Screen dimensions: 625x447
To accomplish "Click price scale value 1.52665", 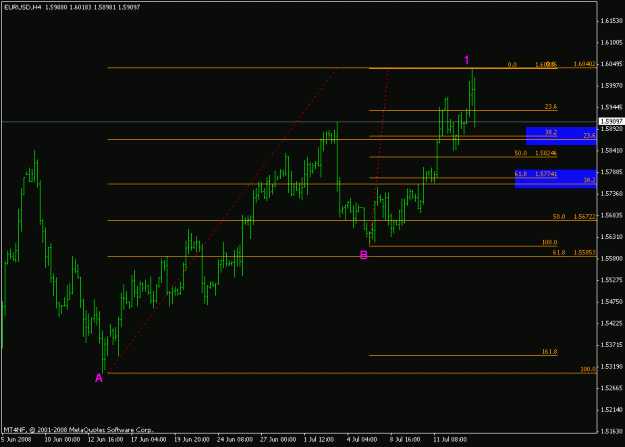I will [611, 388].
